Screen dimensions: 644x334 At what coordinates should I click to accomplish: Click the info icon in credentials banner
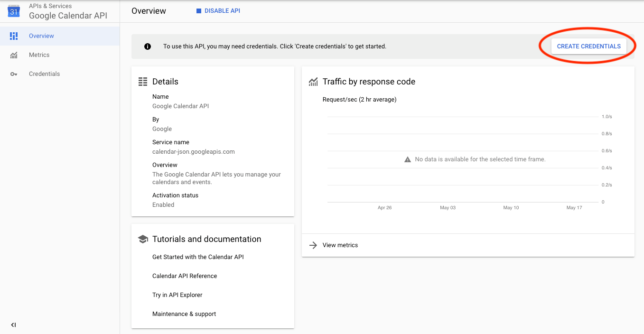(x=148, y=46)
